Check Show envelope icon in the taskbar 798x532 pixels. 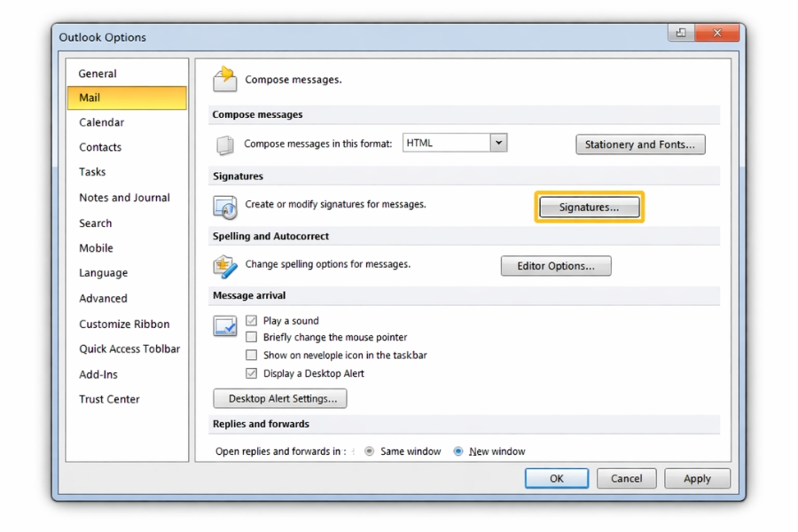click(252, 356)
